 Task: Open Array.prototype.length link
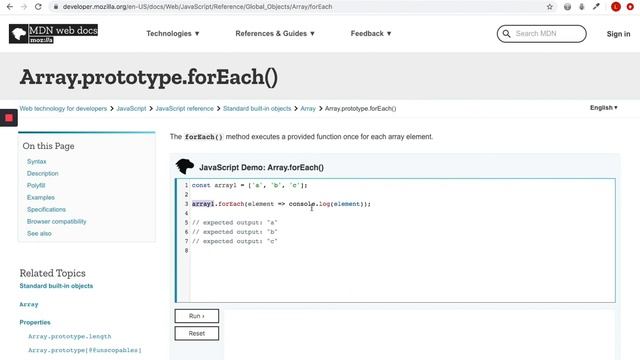point(69,336)
